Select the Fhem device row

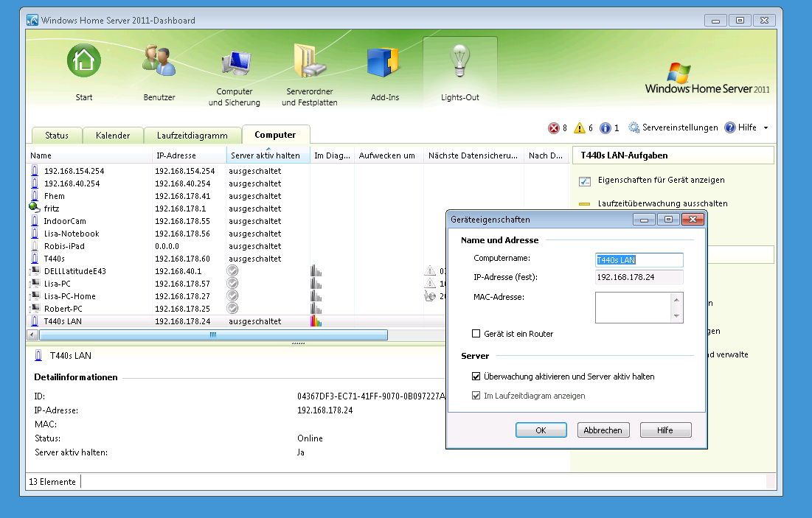(x=235, y=195)
